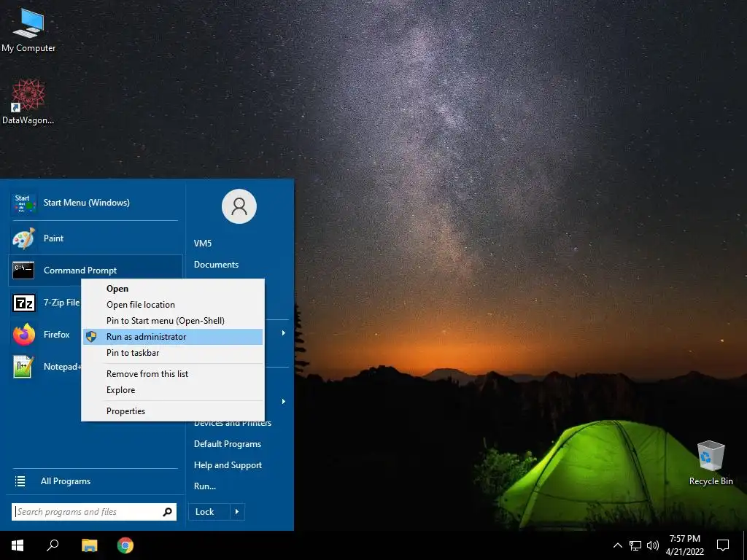Open Default Programs
This screenshot has width=747, height=560.
click(228, 444)
